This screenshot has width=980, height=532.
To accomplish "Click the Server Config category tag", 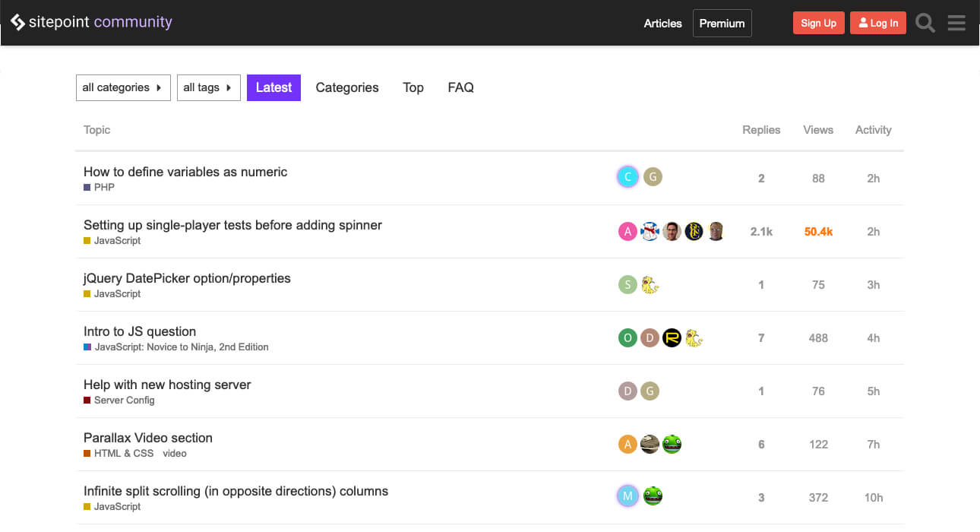I will [x=124, y=400].
